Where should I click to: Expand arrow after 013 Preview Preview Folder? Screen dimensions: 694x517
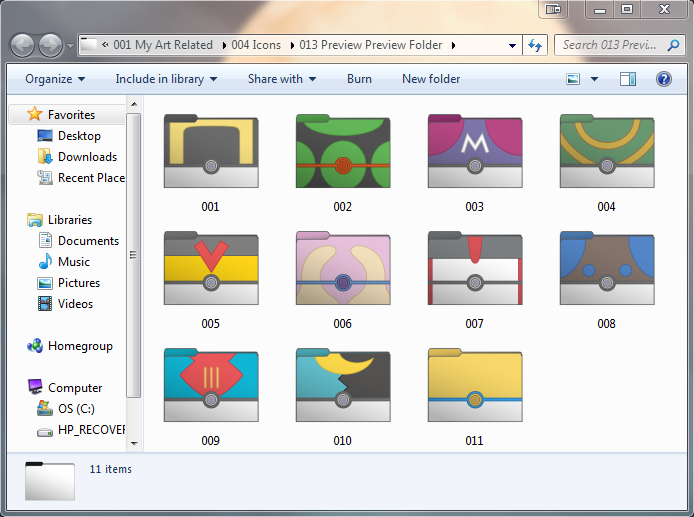pyautogui.click(x=453, y=45)
